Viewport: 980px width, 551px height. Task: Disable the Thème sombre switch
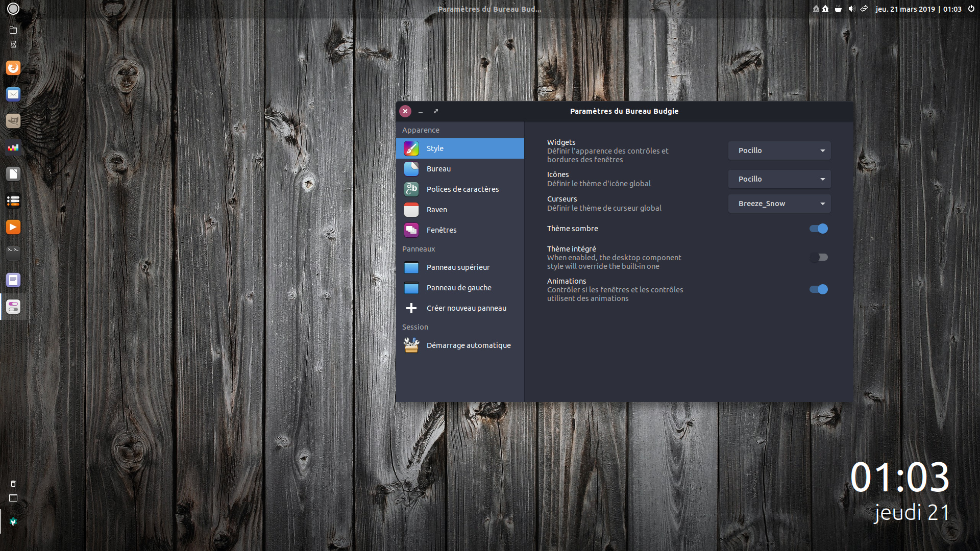(819, 229)
